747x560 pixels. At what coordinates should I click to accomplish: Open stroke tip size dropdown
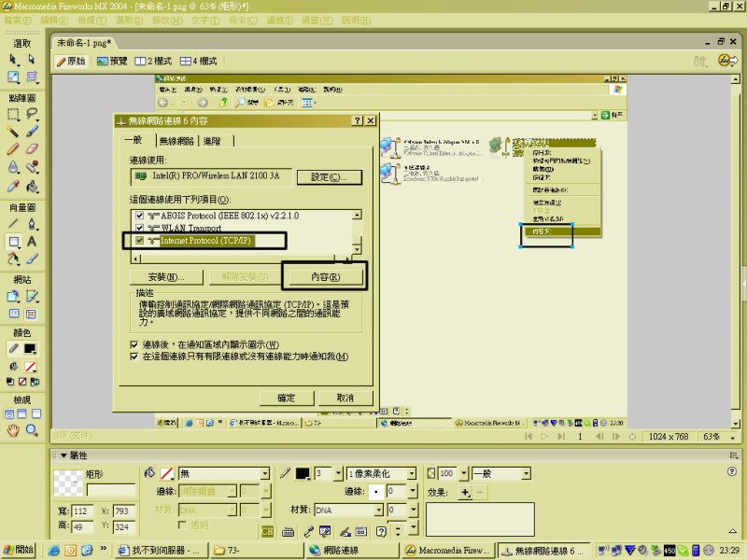338,474
